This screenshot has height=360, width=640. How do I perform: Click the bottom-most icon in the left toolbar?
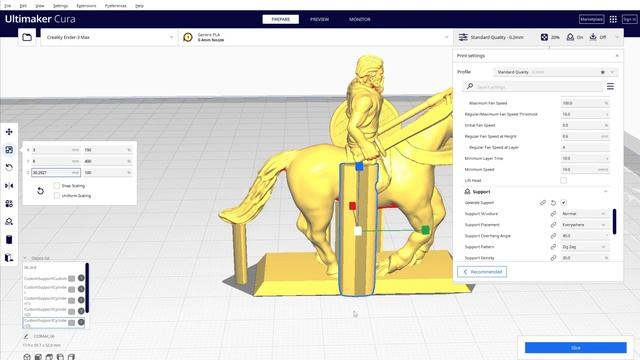click(x=9, y=258)
